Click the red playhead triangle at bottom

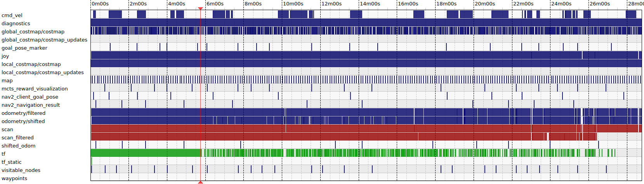pyautogui.click(x=200, y=182)
